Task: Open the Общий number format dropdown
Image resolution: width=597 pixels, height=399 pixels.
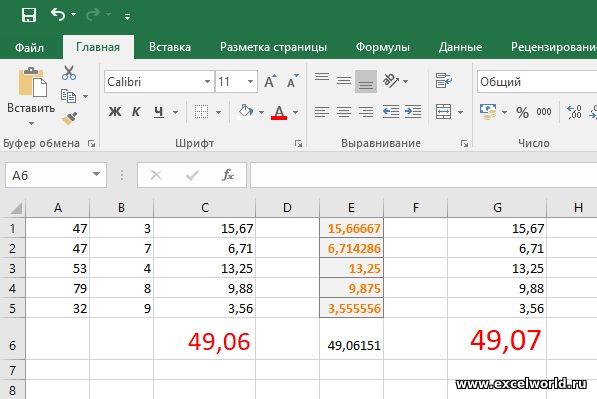Action: pos(537,81)
